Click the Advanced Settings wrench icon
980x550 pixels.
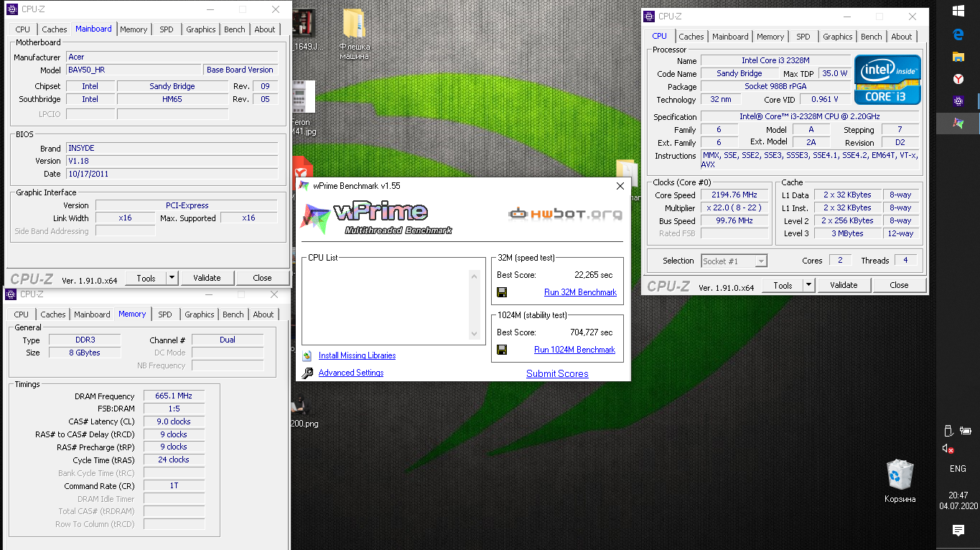pos(307,373)
